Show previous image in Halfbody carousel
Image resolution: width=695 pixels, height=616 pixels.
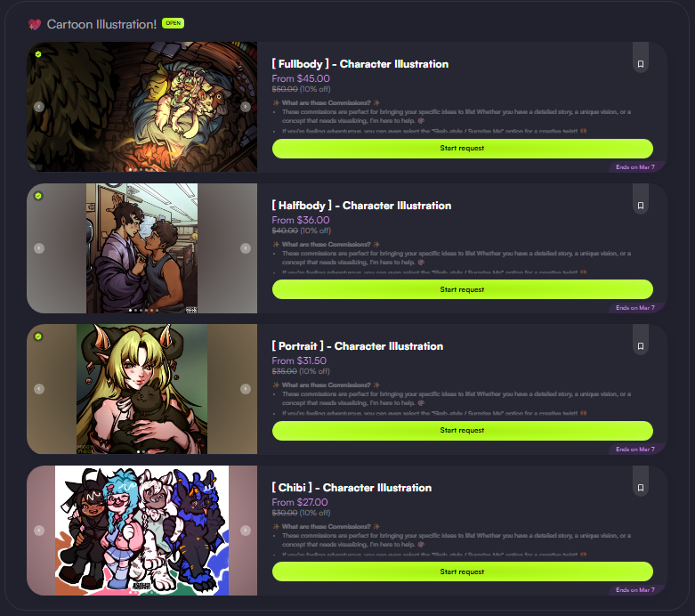click(x=39, y=247)
